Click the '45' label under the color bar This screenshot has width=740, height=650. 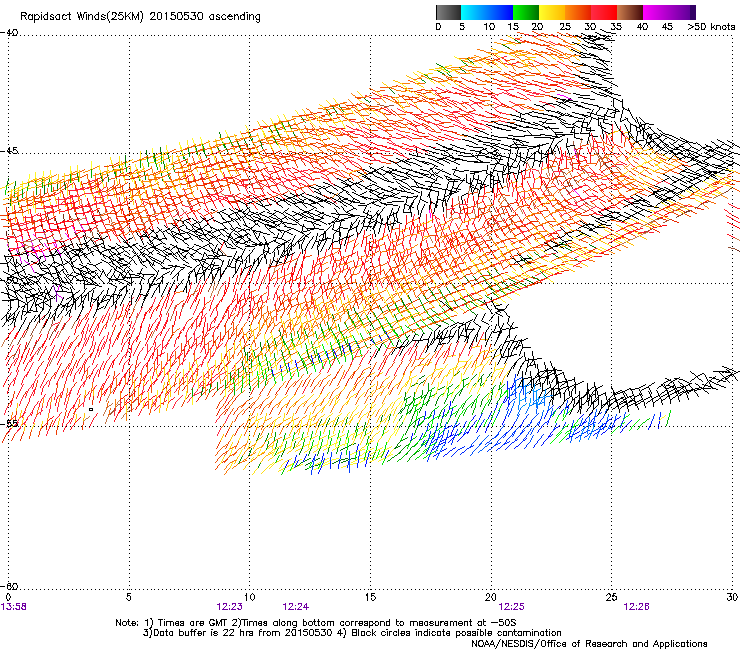coord(667,27)
